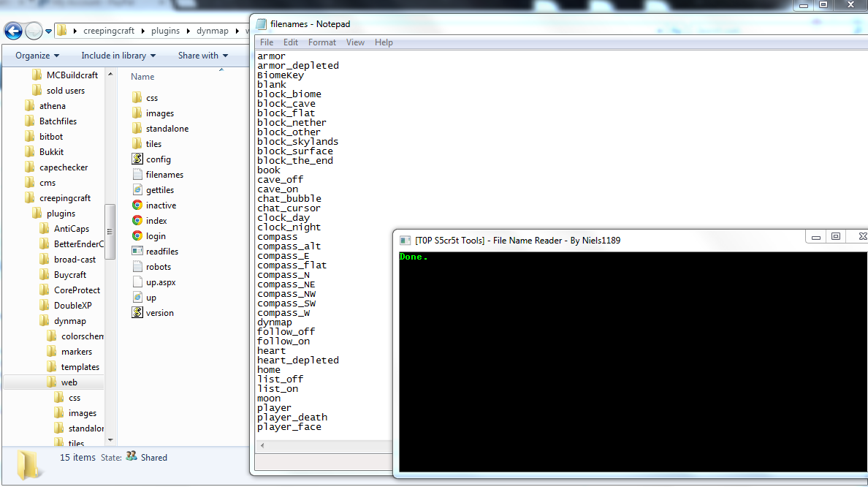The height and width of the screenshot is (487, 868).
Task: Select creepingcraft folder in navigation tree
Action: pos(58,197)
